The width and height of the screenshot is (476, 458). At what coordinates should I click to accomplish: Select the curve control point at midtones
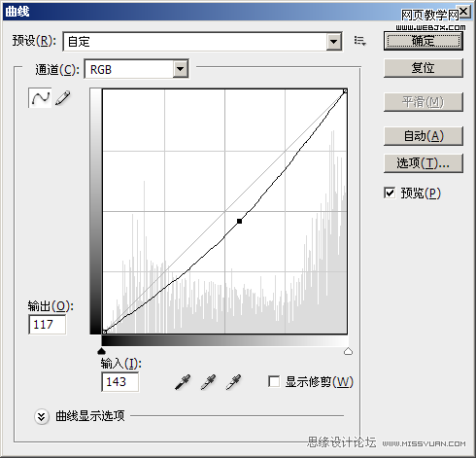tap(239, 222)
